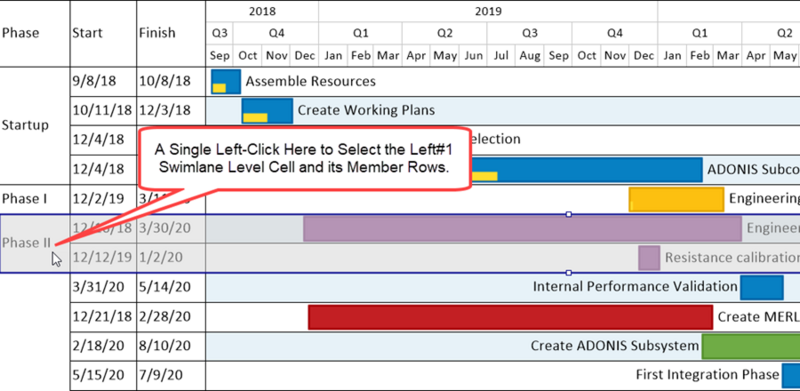The height and width of the screenshot is (391, 800).
Task: Click the Q2 quarter cell under 2019
Action: (x=444, y=33)
